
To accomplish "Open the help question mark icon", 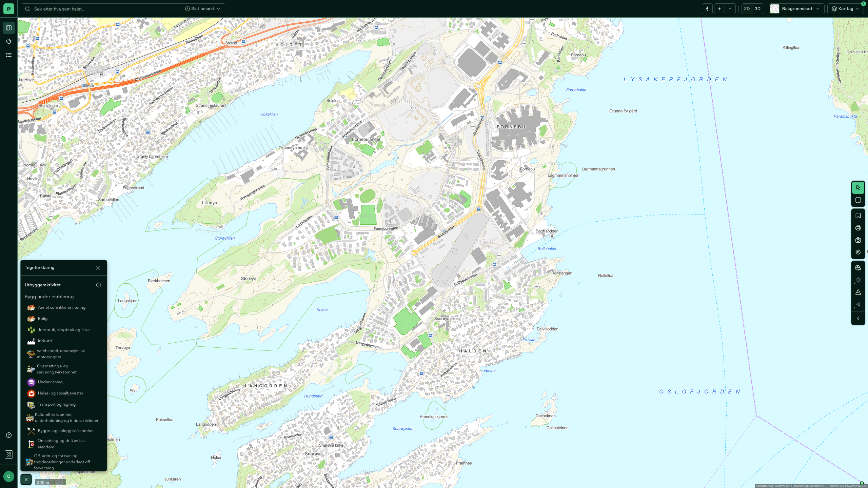I will pos(9,435).
